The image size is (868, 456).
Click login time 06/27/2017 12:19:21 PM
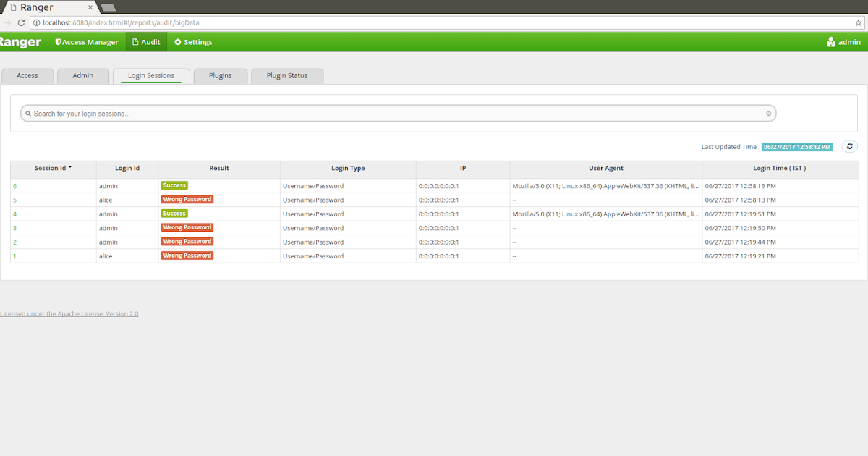click(740, 256)
